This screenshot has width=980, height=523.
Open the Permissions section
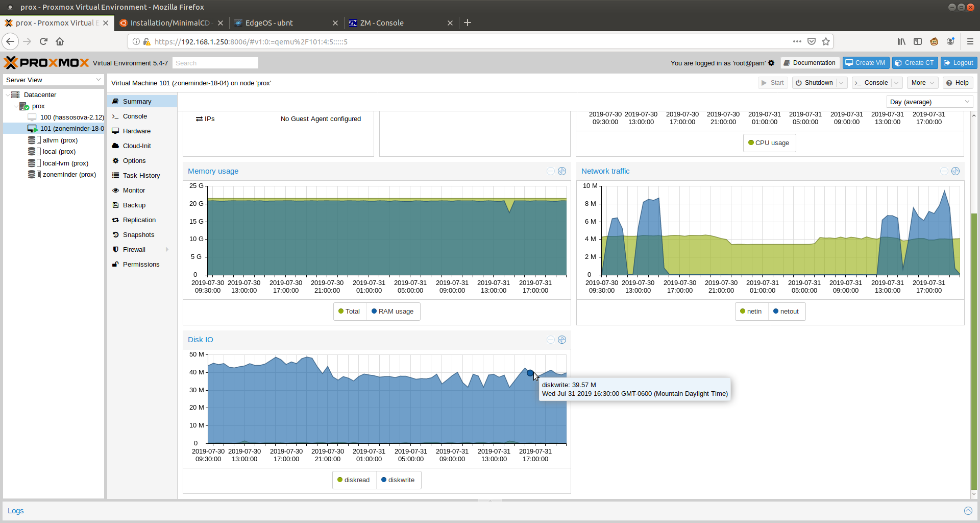tap(142, 265)
